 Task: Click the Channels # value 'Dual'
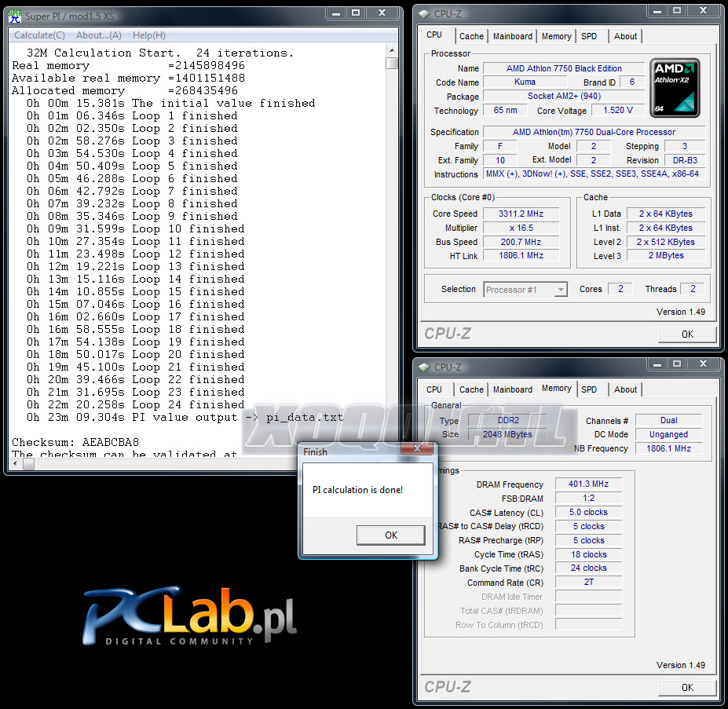click(x=668, y=420)
